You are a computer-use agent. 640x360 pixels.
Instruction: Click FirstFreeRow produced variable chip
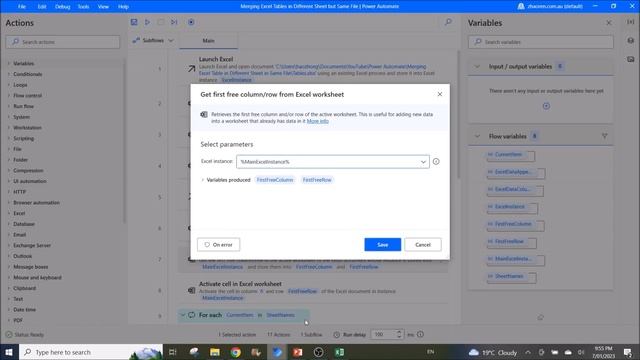click(317, 180)
